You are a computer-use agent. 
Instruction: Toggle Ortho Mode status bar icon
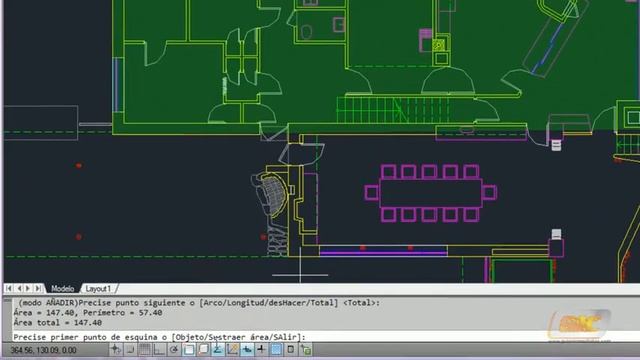coord(159,350)
